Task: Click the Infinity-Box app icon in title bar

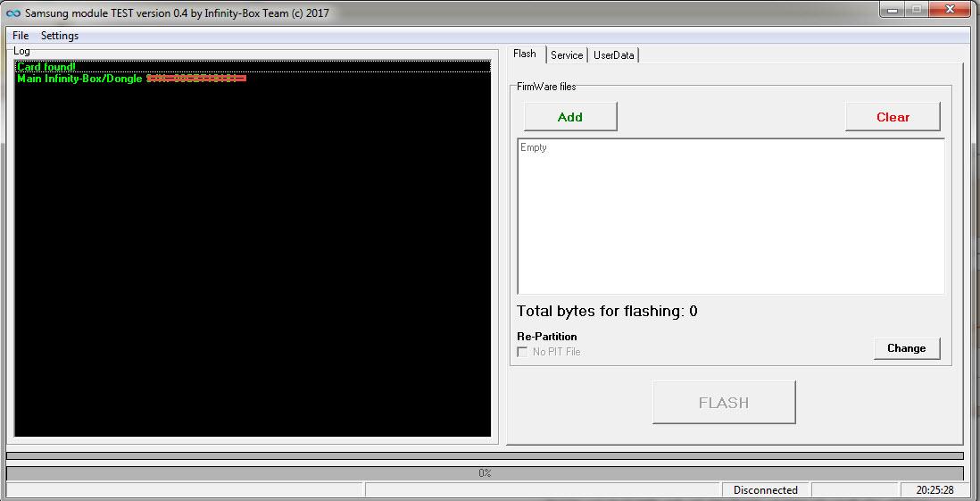Action: [x=13, y=13]
